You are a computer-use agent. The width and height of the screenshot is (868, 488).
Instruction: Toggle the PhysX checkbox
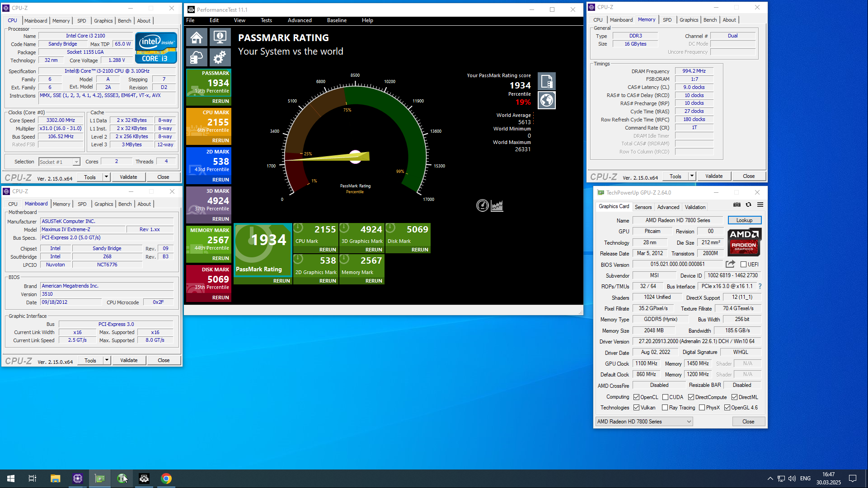pyautogui.click(x=702, y=408)
